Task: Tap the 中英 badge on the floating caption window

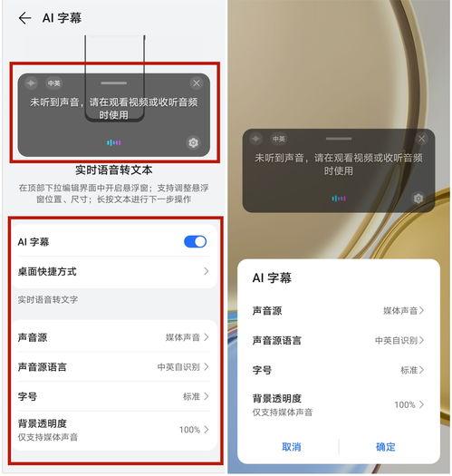Action: [x=279, y=139]
